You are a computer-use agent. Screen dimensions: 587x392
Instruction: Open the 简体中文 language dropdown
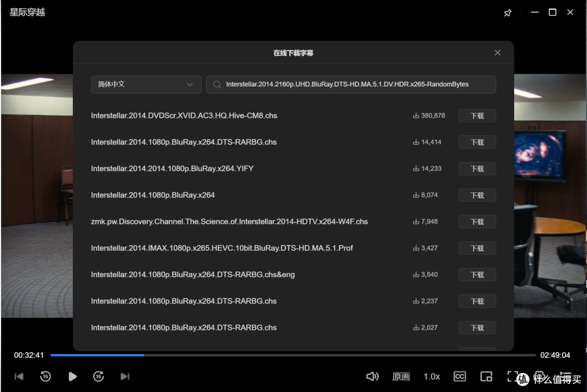pyautogui.click(x=146, y=84)
